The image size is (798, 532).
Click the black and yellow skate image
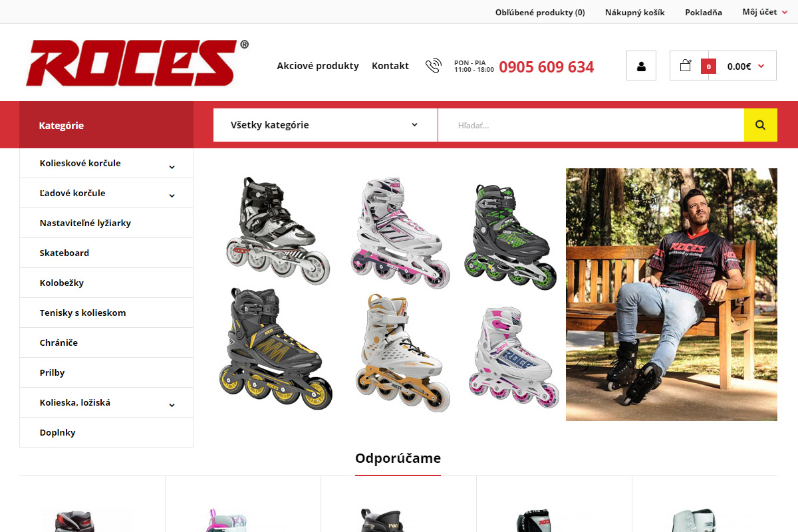pyautogui.click(x=275, y=349)
